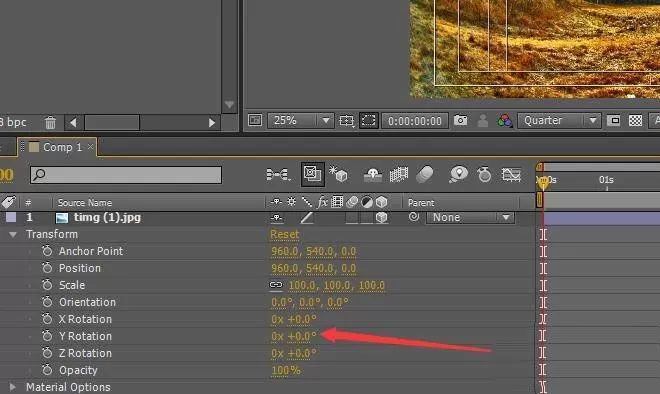This screenshot has height=394, width=660.
Task: Click the 01s mark on time ruler
Action: pyautogui.click(x=606, y=180)
